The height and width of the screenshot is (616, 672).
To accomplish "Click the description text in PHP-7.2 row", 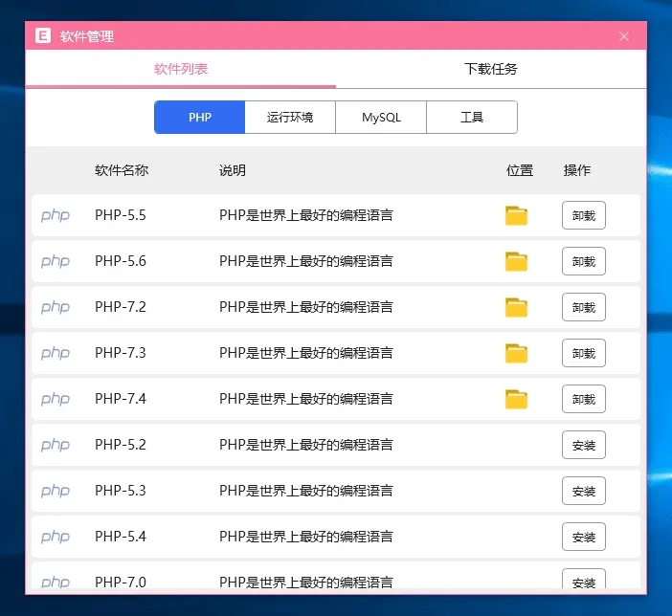I will click(306, 307).
